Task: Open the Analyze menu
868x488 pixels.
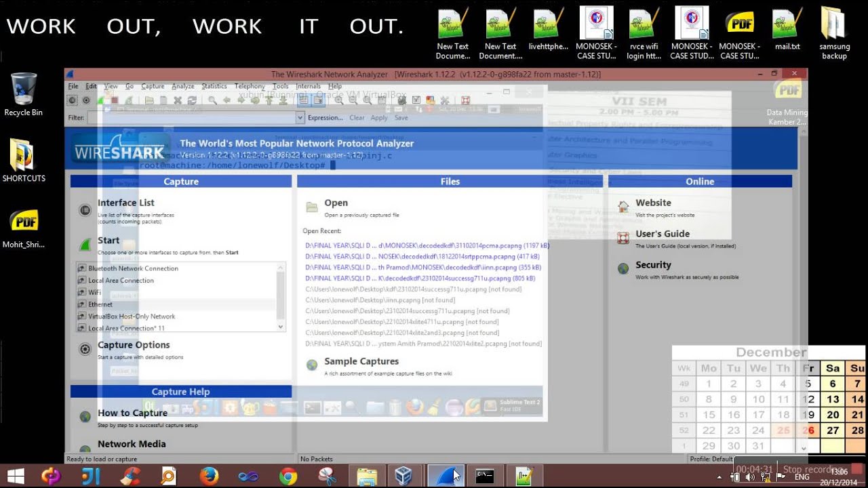Action: [x=183, y=86]
